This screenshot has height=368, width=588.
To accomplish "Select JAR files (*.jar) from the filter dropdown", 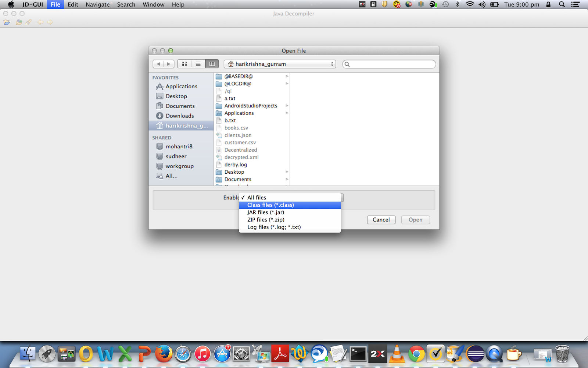I will pos(265,212).
